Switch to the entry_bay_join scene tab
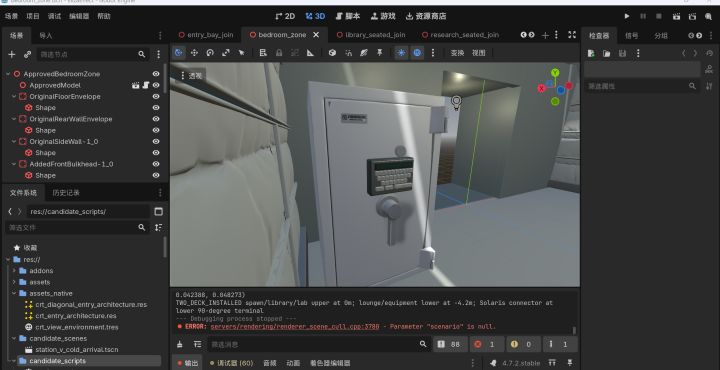 (x=206, y=35)
